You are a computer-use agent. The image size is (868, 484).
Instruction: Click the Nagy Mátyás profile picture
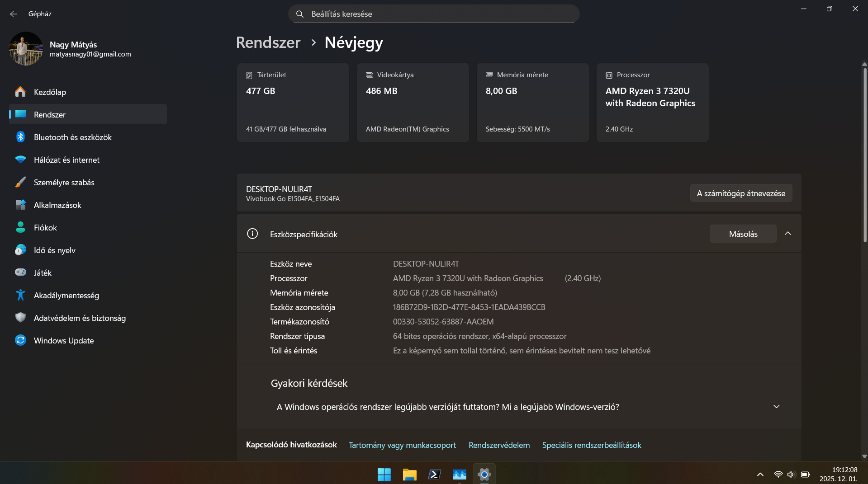(x=26, y=48)
